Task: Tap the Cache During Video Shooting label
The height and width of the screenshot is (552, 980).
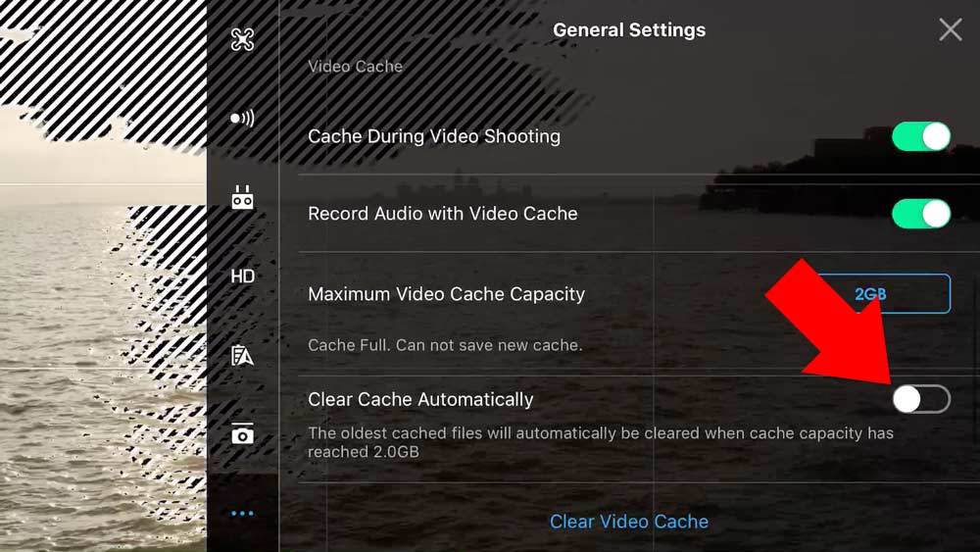Action: click(x=434, y=136)
